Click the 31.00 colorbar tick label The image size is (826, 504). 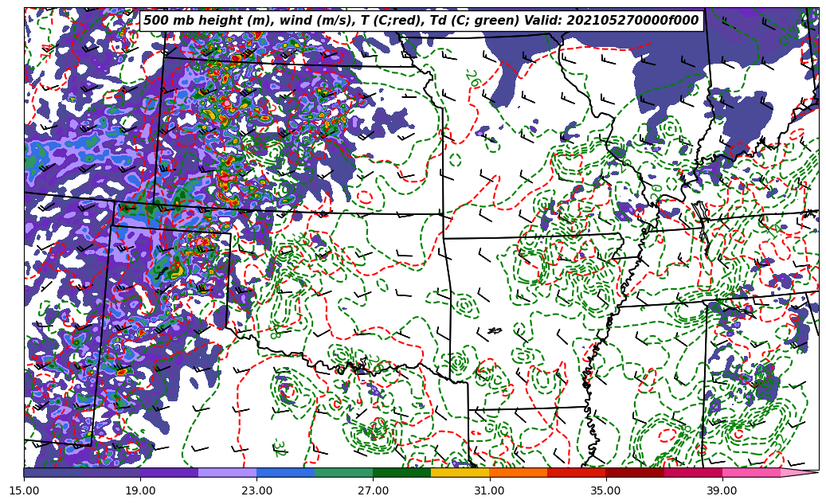(489, 490)
